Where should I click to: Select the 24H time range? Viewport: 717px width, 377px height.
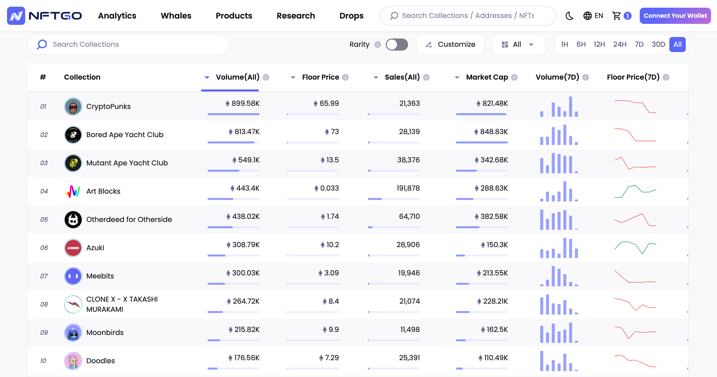coord(620,44)
